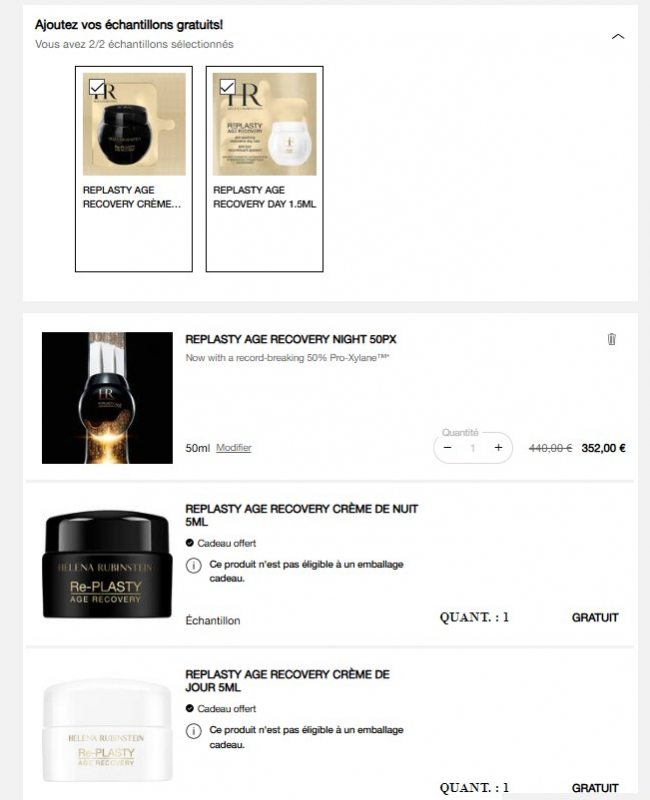Select the gold day cream sample sachet image

click(x=265, y=124)
